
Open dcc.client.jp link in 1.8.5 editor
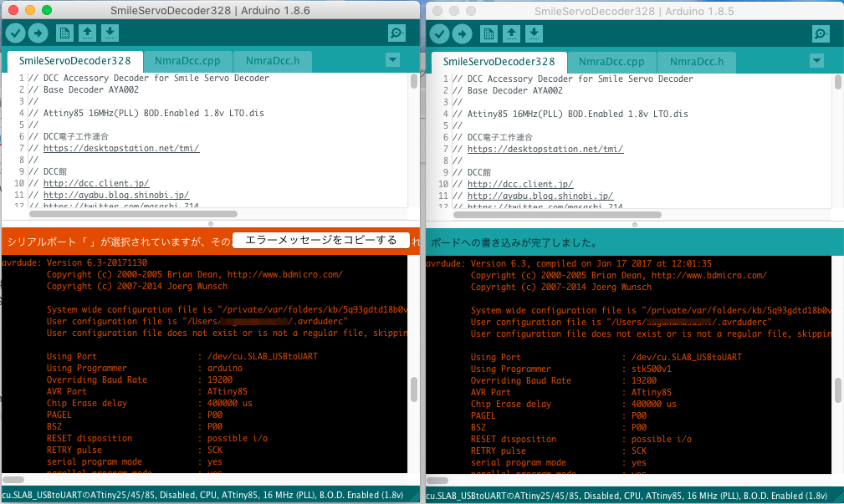(520, 185)
